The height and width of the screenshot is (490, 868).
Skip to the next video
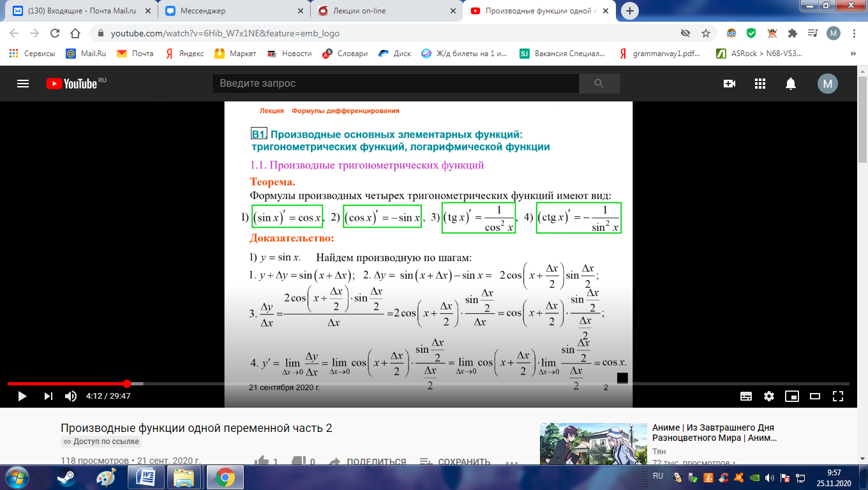tap(49, 396)
